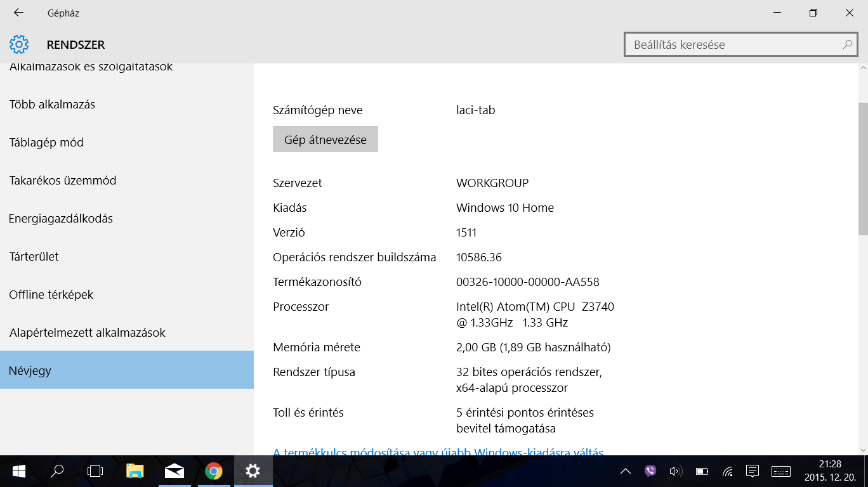Select Alkalmazások és szolgáltatások in sidebar
The width and height of the screenshot is (868, 487).
(x=91, y=67)
